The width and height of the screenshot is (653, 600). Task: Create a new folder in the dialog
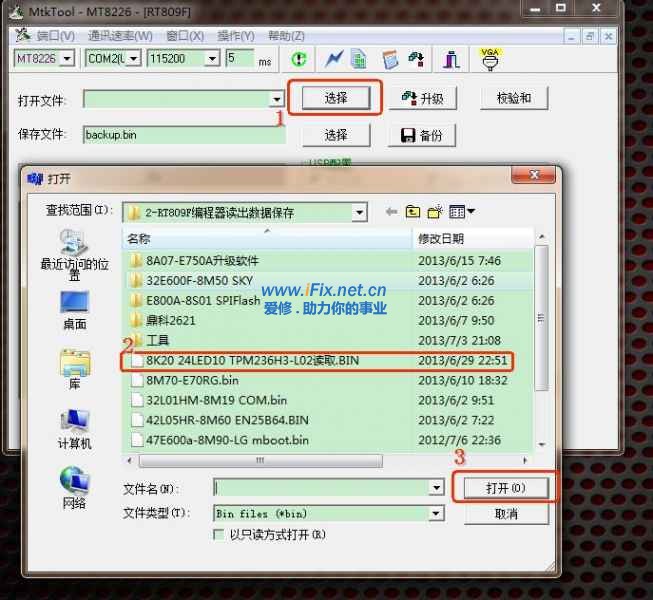[435, 212]
